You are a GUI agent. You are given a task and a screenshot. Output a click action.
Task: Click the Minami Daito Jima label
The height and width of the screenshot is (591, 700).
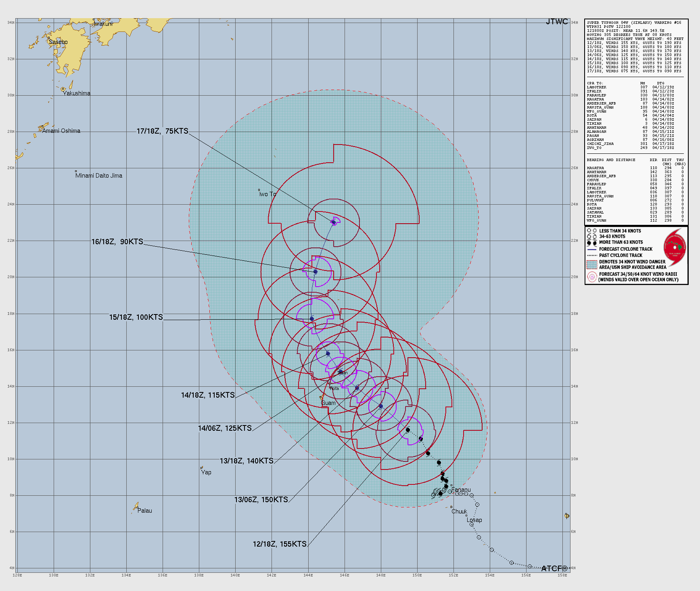[98, 176]
